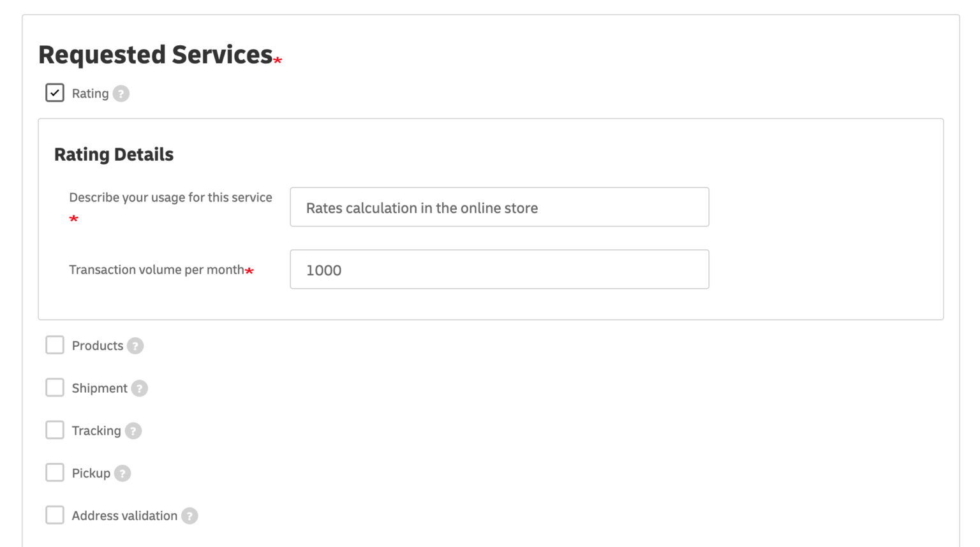The height and width of the screenshot is (547, 980).
Task: Click the 'Transaction volume per month' label
Action: pyautogui.click(x=158, y=269)
